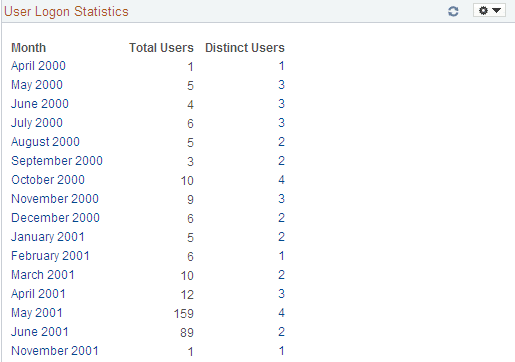
Task: Open the June 2000 month link
Action: [x=40, y=104]
